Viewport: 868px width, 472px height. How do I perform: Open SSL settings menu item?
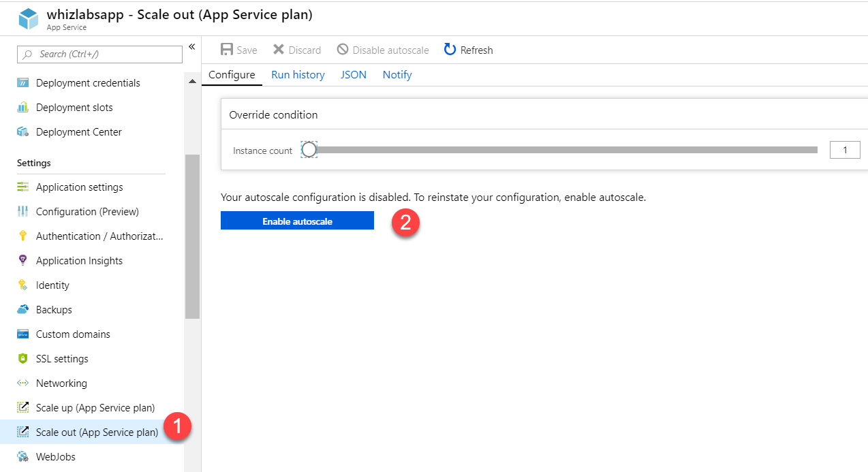tap(62, 359)
